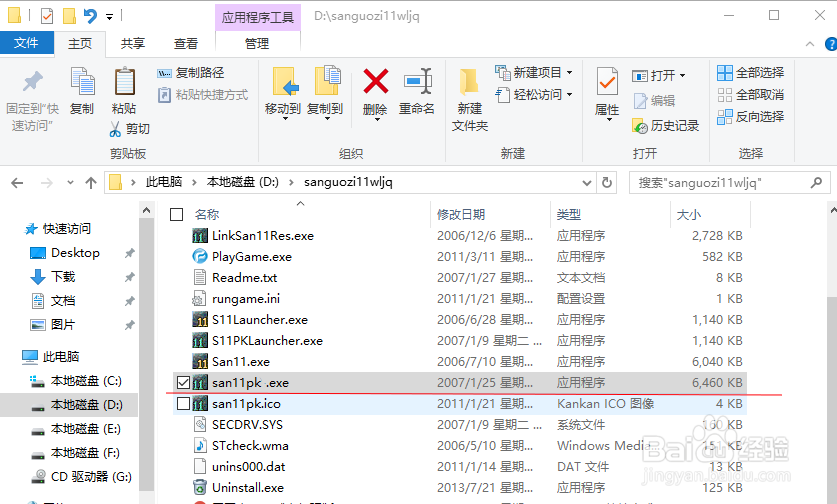Click 全部选择 to select all files
The width and height of the screenshot is (837, 504).
(751, 73)
